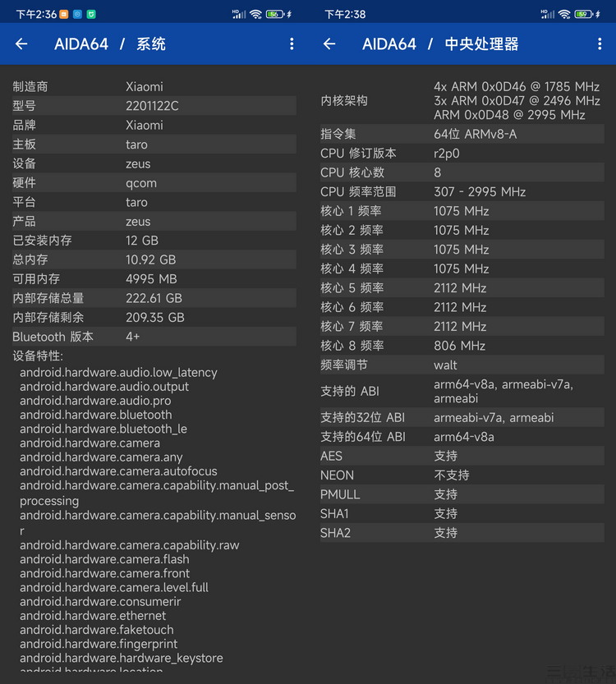616x684 pixels.
Task: Select 频率调节 value walt
Action: pyautogui.click(x=445, y=365)
